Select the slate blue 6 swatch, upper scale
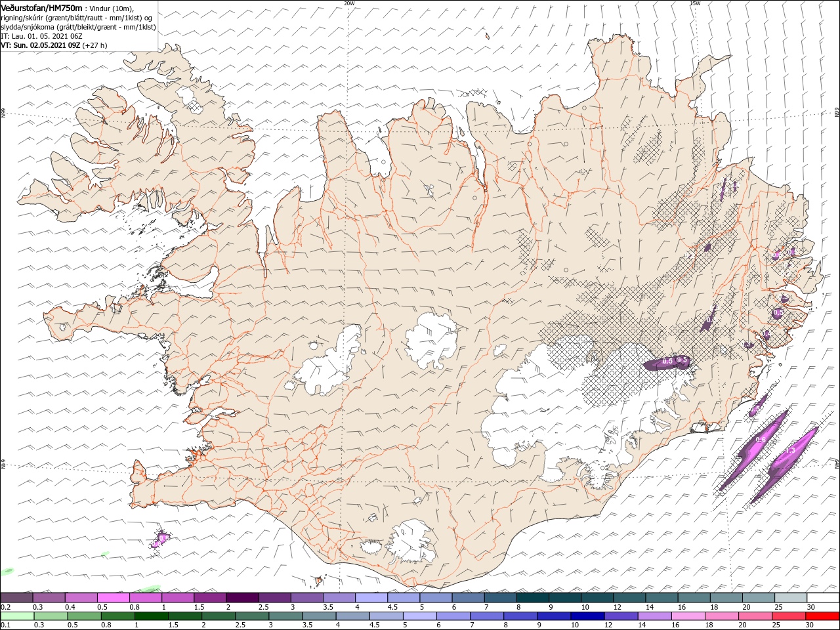The image size is (840, 630). 468,598
